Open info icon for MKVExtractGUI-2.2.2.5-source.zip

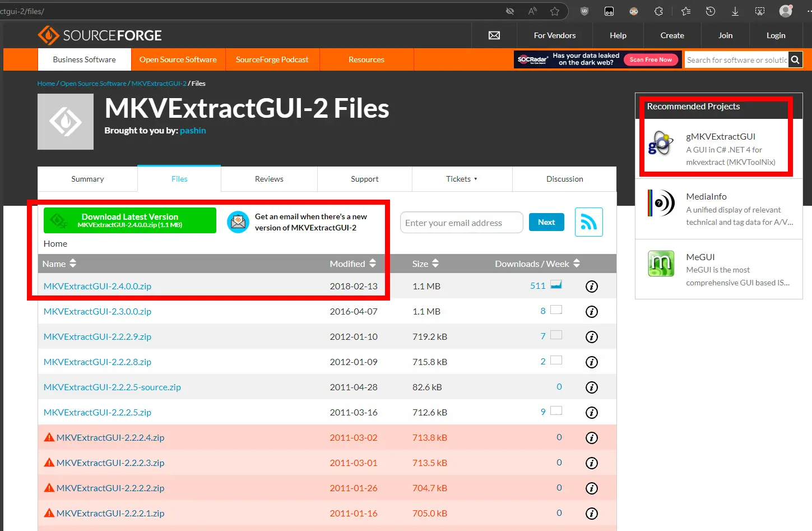pos(592,387)
